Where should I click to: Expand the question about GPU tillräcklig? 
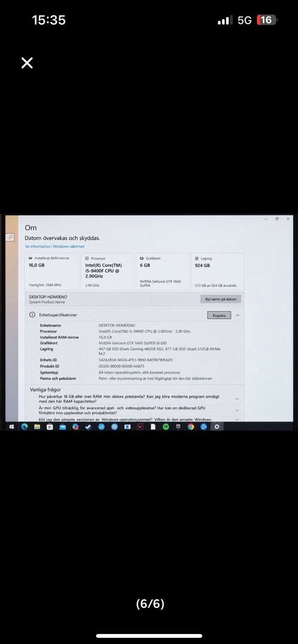click(x=237, y=410)
